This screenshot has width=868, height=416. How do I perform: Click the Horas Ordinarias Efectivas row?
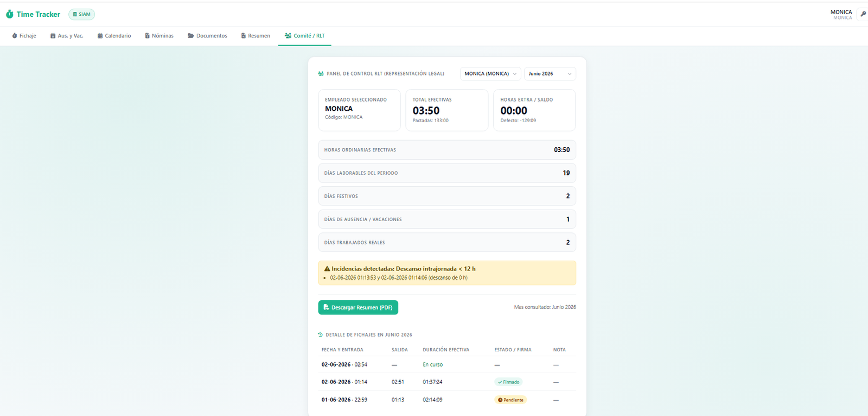(x=447, y=150)
